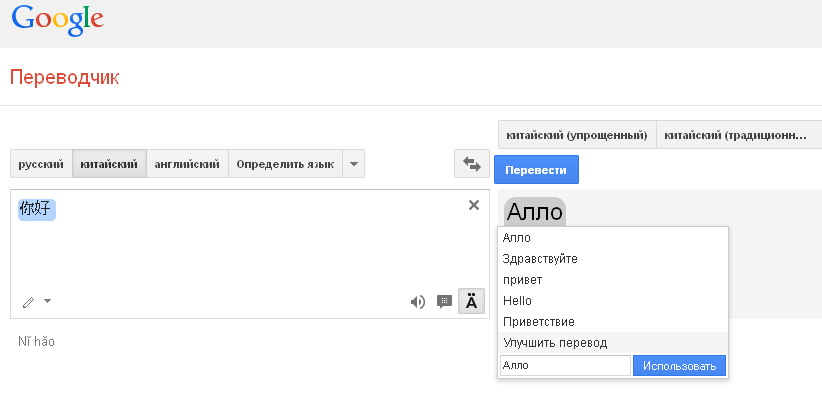This screenshot has height=404, width=822.
Task: Select английский as source language
Action: [187, 164]
